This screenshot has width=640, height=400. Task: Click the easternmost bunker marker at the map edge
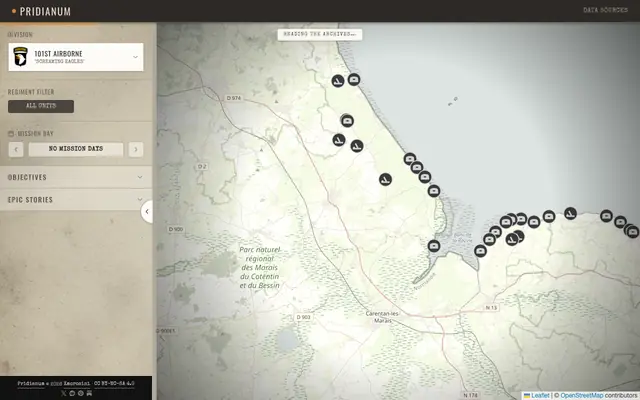pos(633,232)
